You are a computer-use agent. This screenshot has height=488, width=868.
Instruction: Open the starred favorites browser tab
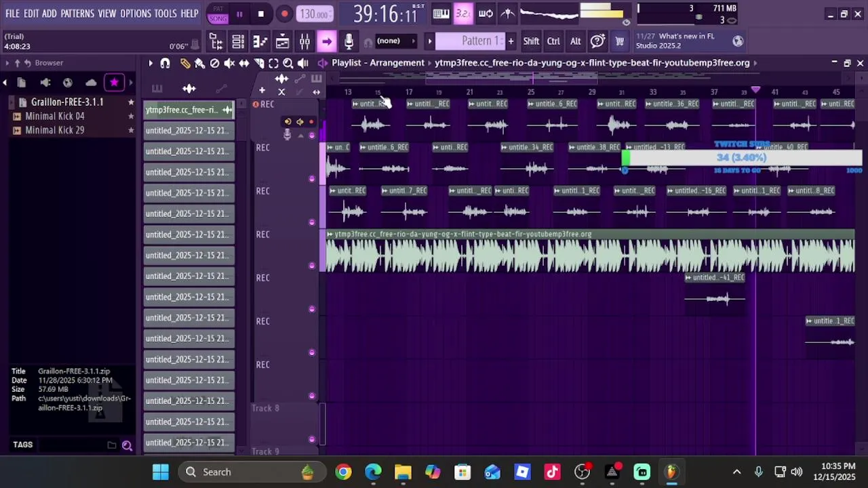pyautogui.click(x=114, y=83)
